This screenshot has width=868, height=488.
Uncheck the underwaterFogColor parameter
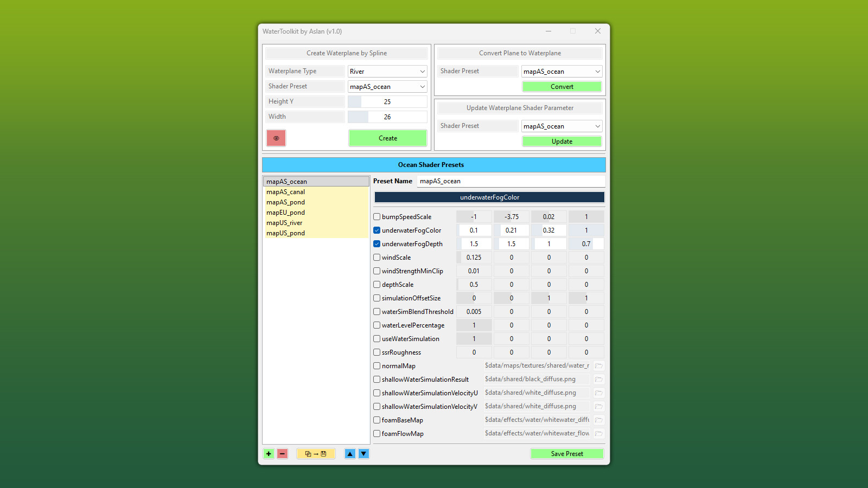tap(376, 230)
